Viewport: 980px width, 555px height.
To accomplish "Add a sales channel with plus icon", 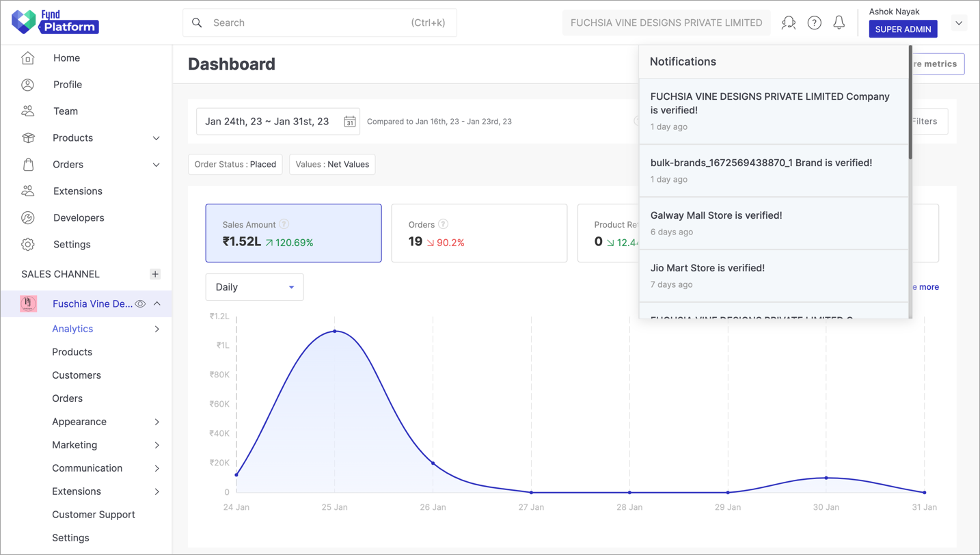I will pos(155,274).
